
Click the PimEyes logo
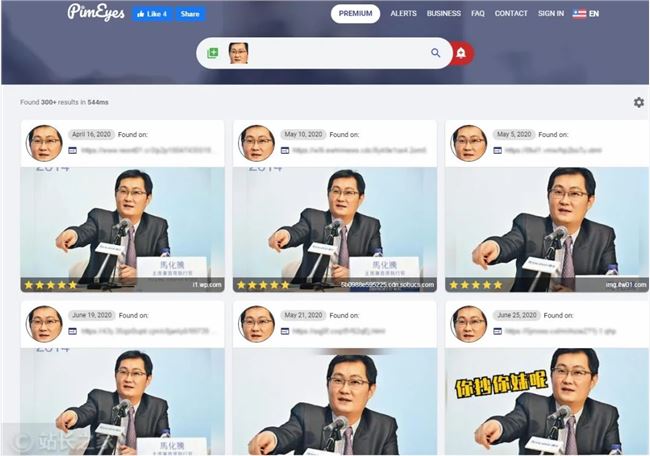click(96, 12)
